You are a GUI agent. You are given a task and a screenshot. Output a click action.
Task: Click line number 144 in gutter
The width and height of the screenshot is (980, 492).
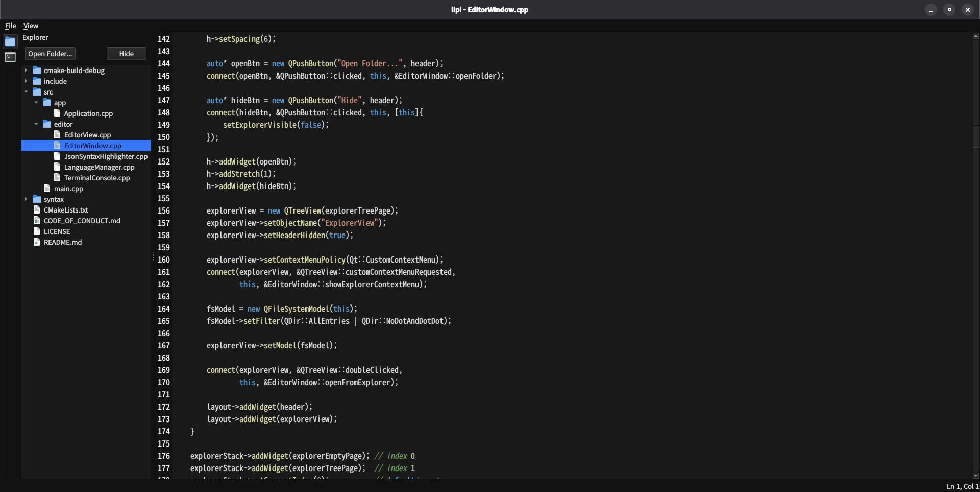[x=163, y=63]
